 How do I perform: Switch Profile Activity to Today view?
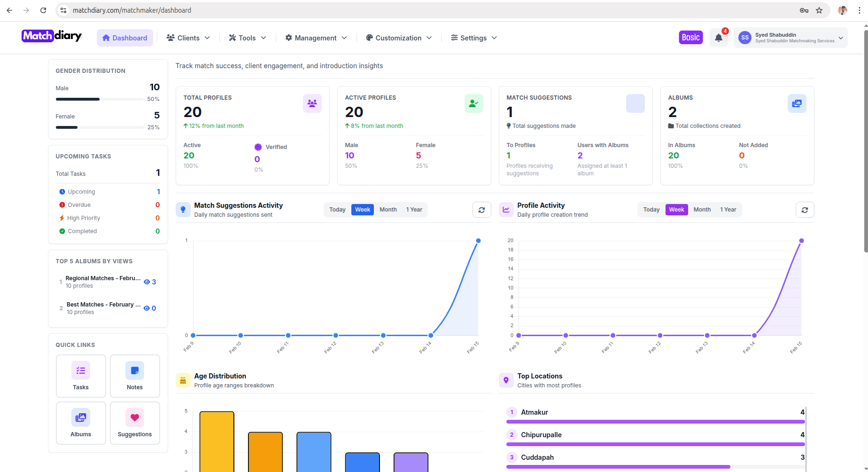651,210
